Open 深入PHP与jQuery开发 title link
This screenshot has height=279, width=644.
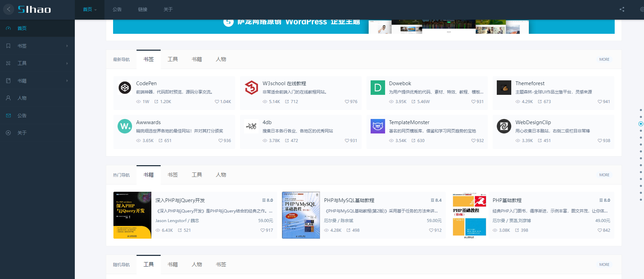tap(180, 200)
